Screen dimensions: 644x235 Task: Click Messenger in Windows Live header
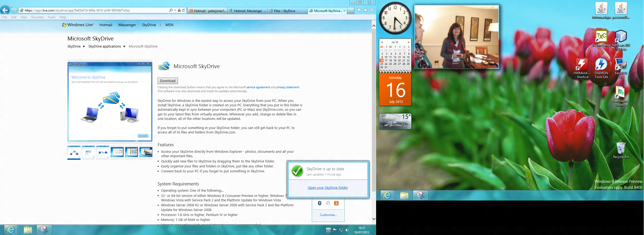click(x=127, y=25)
